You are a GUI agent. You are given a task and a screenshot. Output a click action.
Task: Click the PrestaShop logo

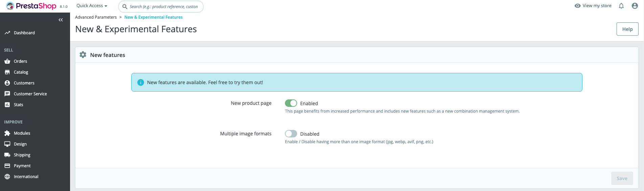32,6
